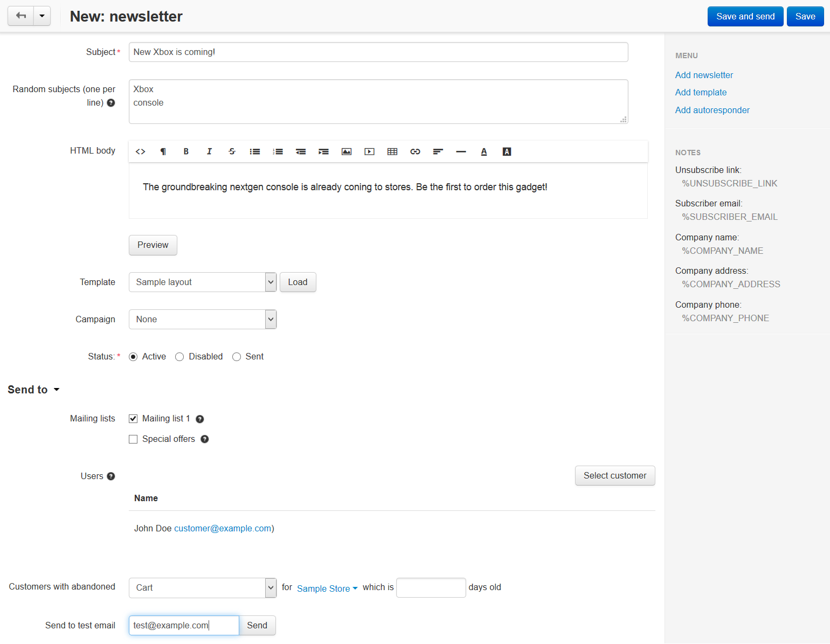830x644 pixels.
Task: Select Sent status radio button
Action: click(x=237, y=357)
